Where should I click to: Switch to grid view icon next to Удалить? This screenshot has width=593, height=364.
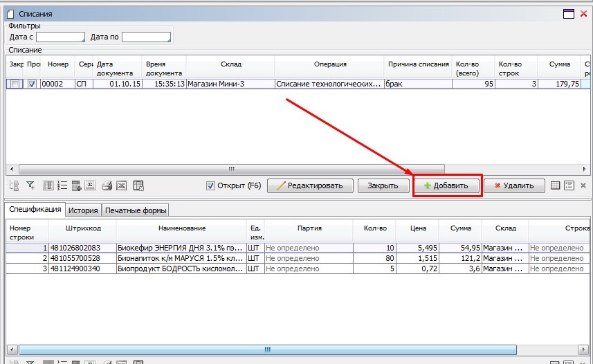[555, 185]
